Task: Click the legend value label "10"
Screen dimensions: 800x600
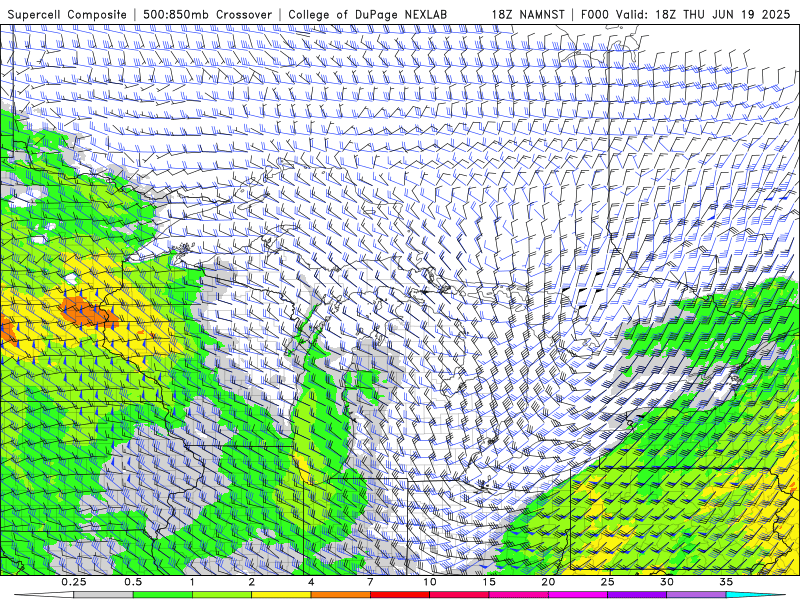Action: (430, 582)
